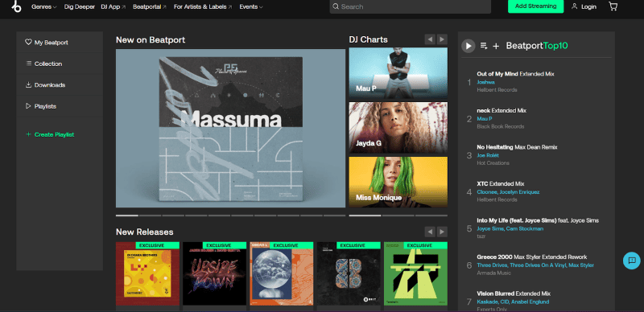Open For Artists & Labels link
This screenshot has height=312, width=644.
(x=203, y=6)
